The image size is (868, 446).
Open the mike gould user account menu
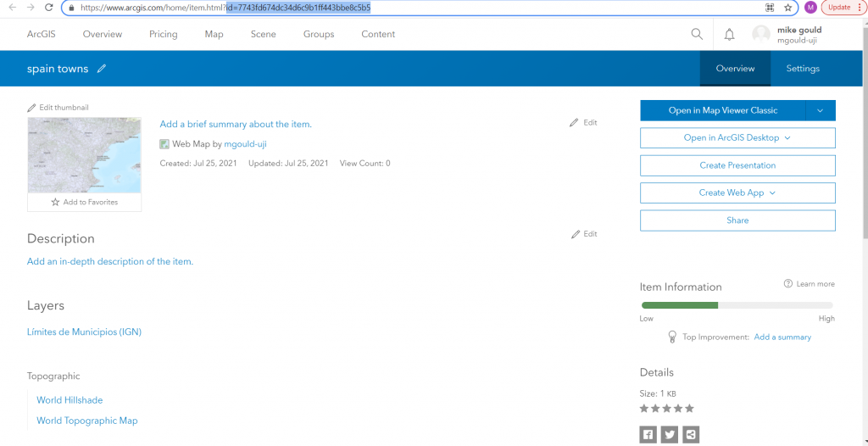787,35
